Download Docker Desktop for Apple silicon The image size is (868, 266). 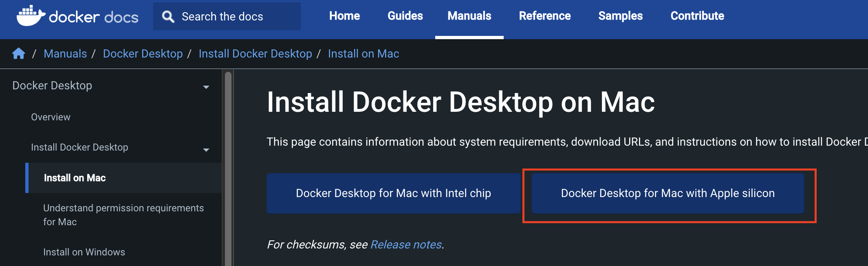click(x=668, y=193)
